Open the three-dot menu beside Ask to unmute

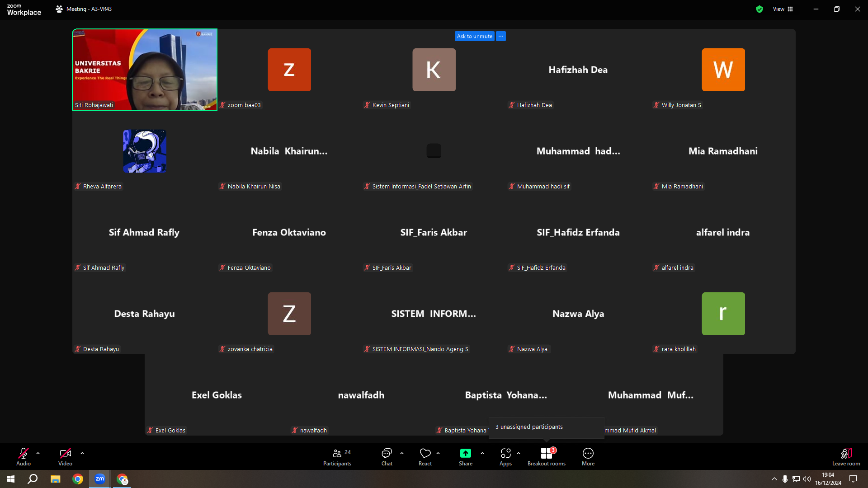501,36
